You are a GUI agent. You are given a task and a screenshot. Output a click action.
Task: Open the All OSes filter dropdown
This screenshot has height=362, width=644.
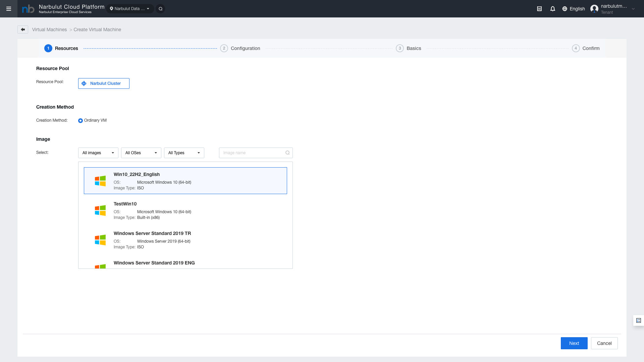141,153
